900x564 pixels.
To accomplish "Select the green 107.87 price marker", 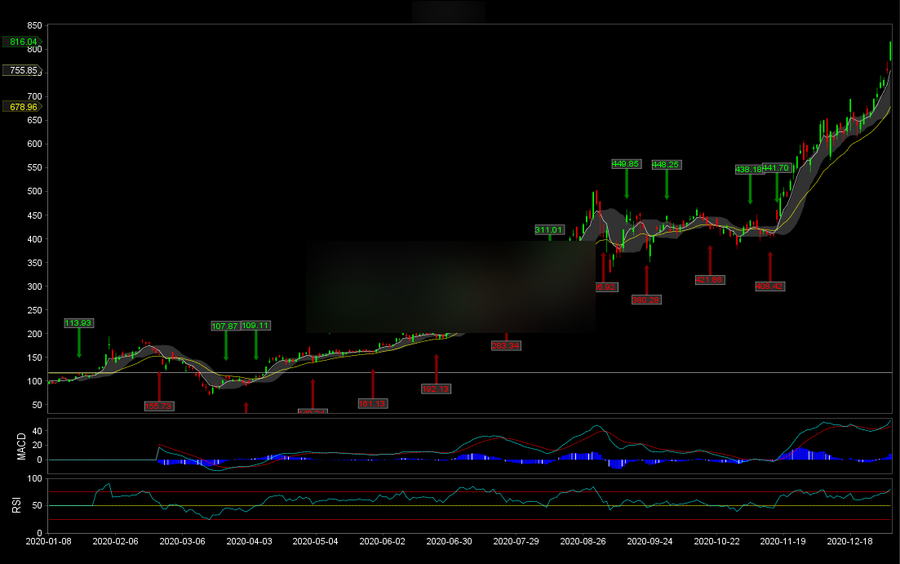I will tap(226, 325).
